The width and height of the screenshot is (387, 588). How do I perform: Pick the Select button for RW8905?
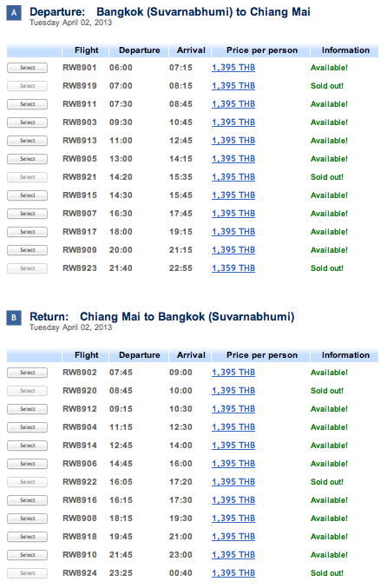coord(28,159)
